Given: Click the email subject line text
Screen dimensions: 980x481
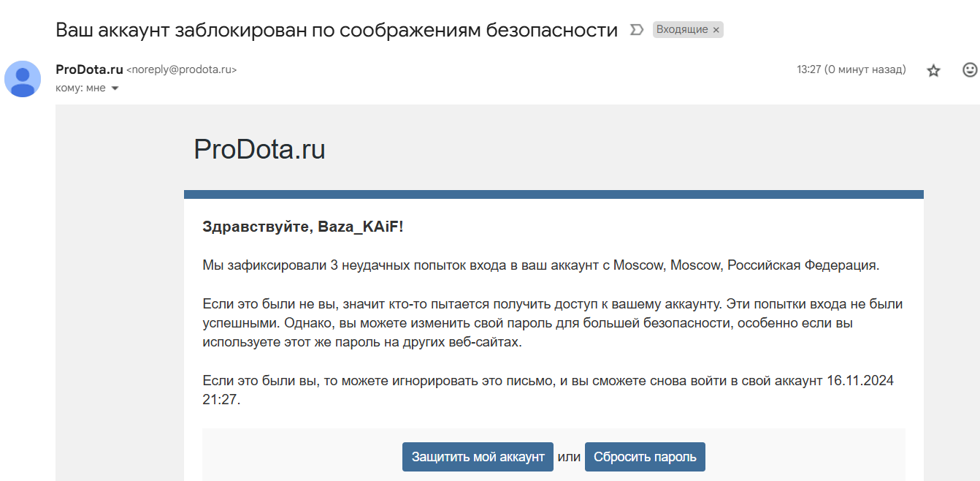Looking at the screenshot, I should (337, 30).
